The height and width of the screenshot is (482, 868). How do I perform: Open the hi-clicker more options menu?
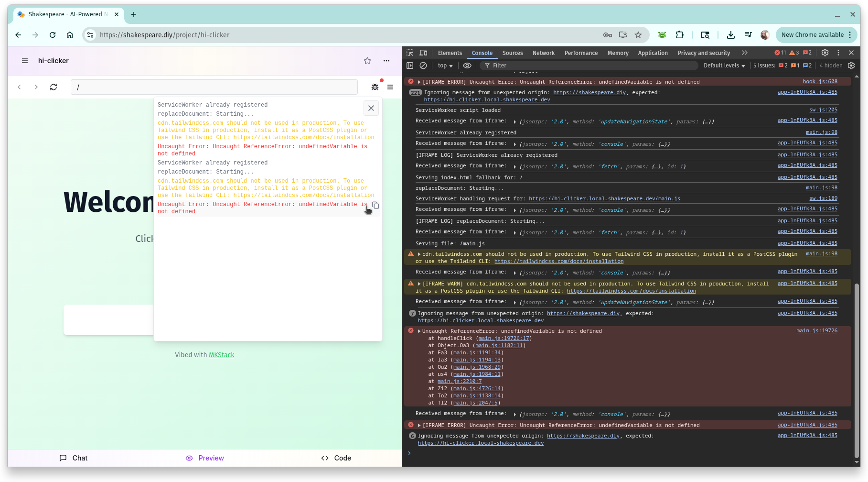386,61
